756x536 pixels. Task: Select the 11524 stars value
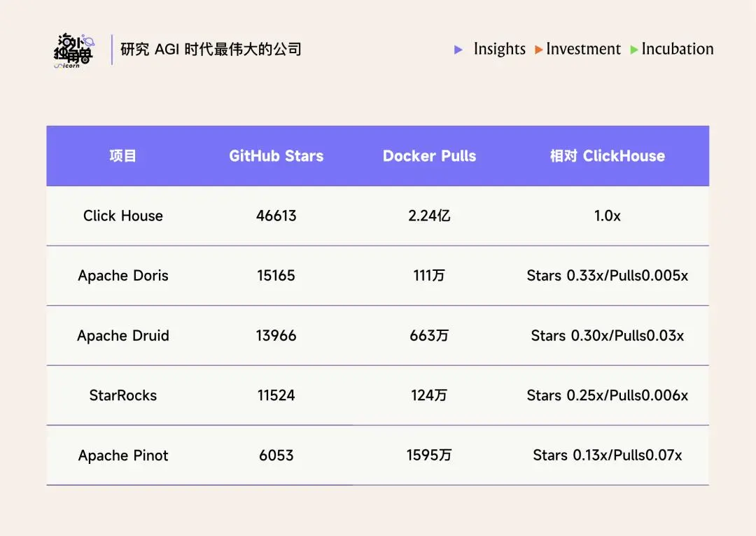[276, 395]
